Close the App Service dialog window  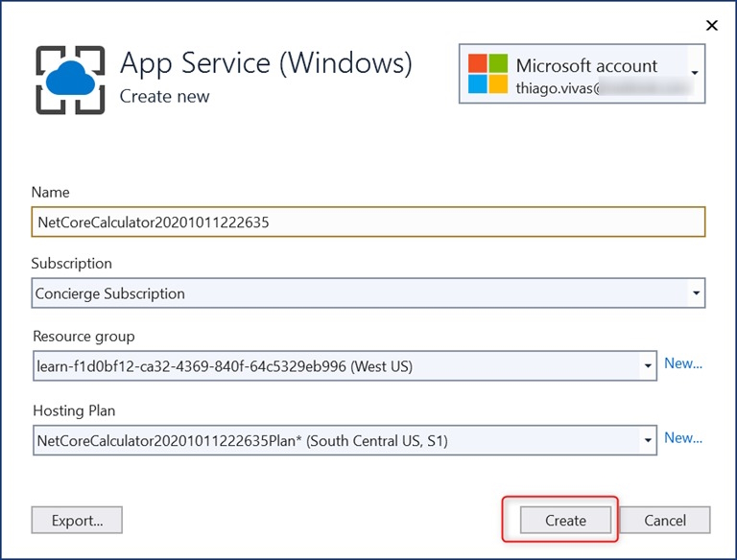click(712, 25)
